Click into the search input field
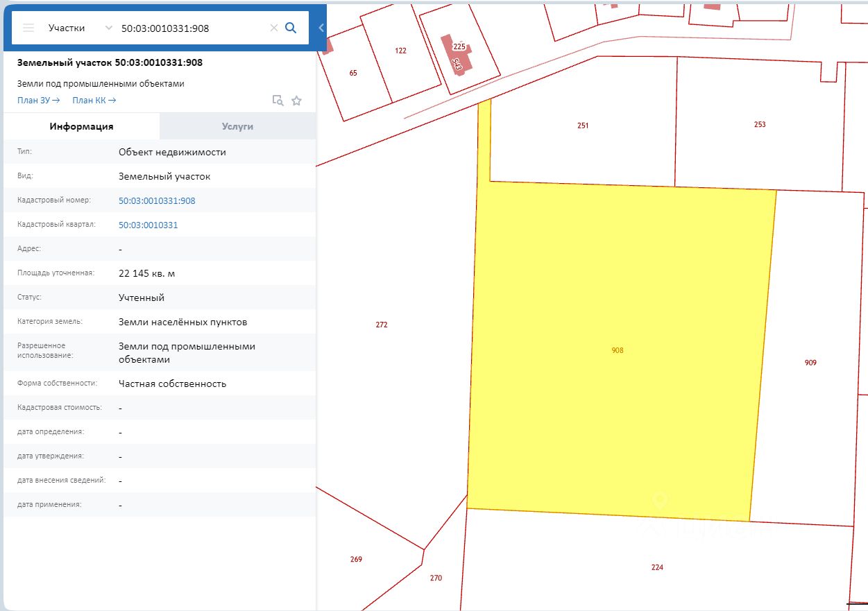Screen dimensions: 868x611 191,28
